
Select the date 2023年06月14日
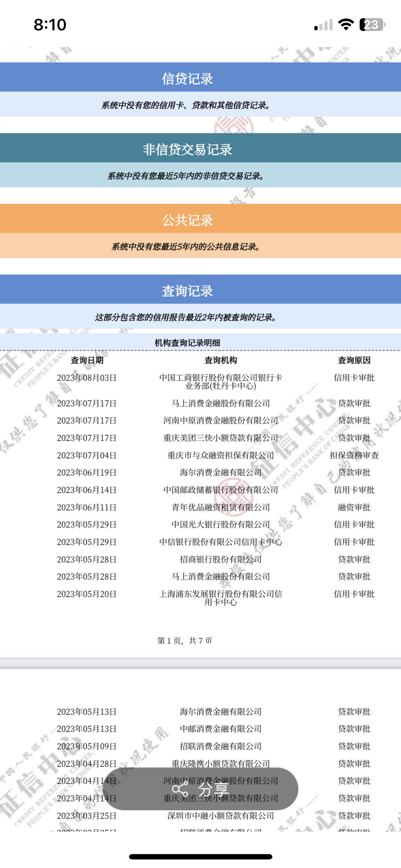(x=87, y=490)
